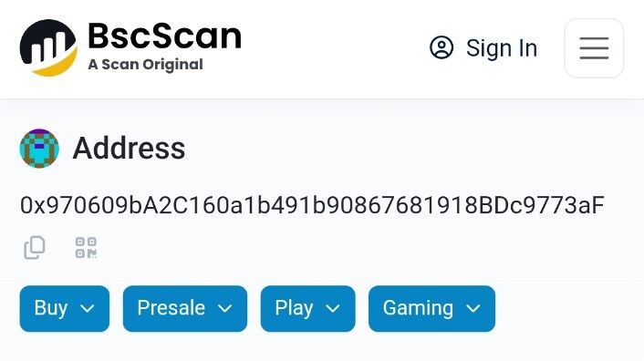Image resolution: width=644 pixels, height=361 pixels.
Task: Click the pixelated address identicon avatar
Action: point(39,149)
